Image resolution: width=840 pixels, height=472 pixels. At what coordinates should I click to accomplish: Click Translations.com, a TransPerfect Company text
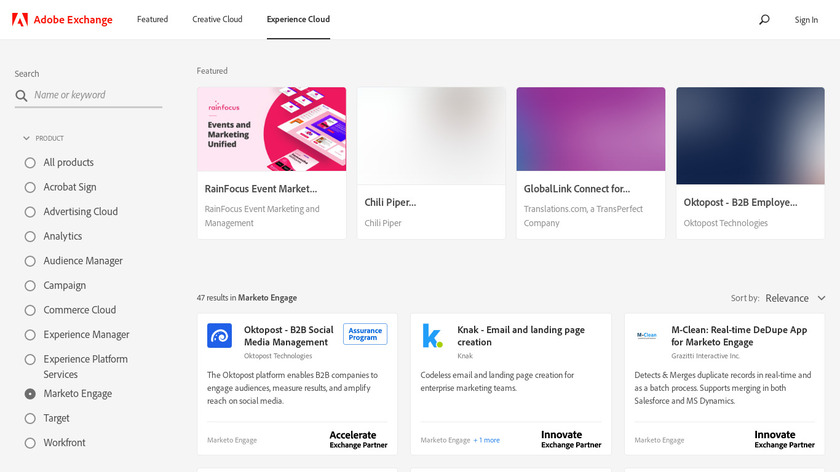point(583,216)
